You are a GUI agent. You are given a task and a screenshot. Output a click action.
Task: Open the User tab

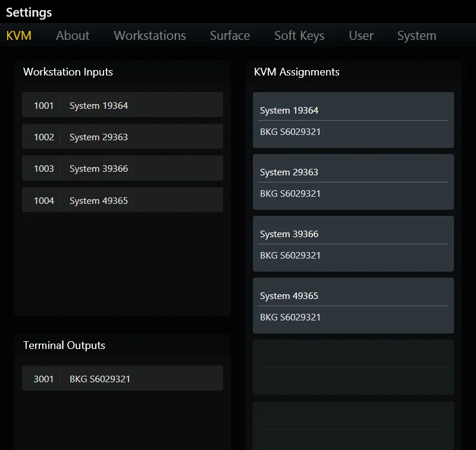(x=361, y=36)
